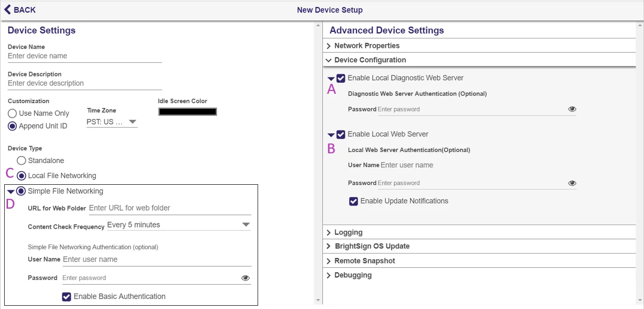The height and width of the screenshot is (309, 644).
Task: Open the Time Zone dropdown
Action: point(112,122)
